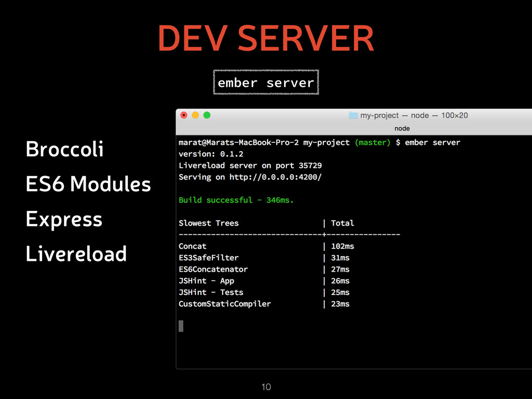Click the '25ms' value
The width and height of the screenshot is (532, 399).
tap(340, 292)
